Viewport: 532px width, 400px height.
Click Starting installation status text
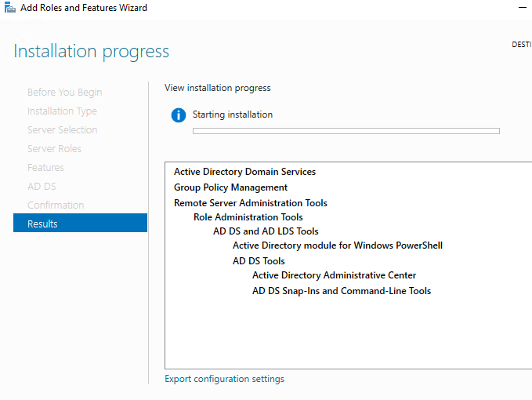click(x=233, y=115)
